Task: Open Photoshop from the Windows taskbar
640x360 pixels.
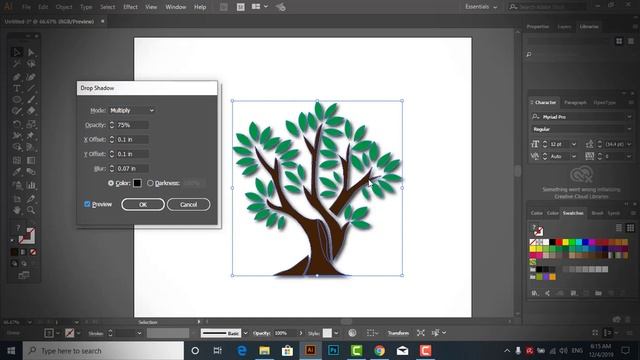Action: click(x=333, y=350)
